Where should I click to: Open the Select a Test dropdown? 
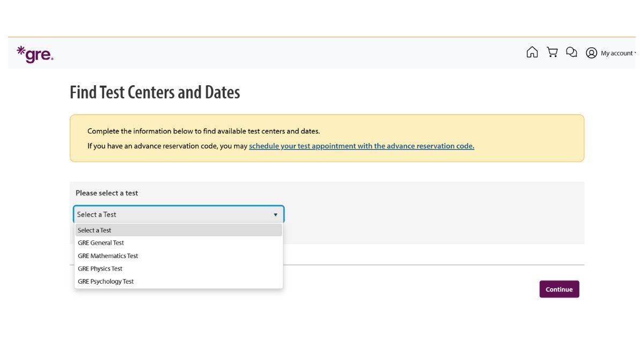(x=177, y=214)
